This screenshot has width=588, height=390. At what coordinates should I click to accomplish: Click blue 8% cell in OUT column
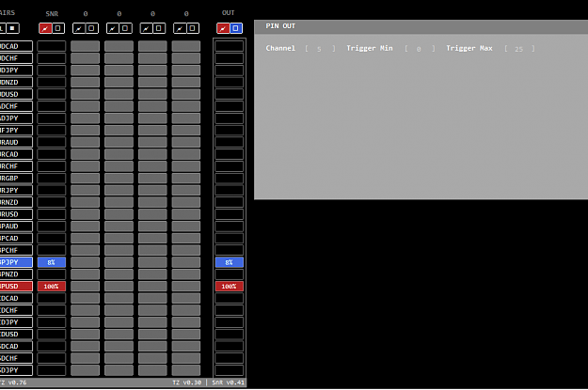pyautogui.click(x=230, y=262)
